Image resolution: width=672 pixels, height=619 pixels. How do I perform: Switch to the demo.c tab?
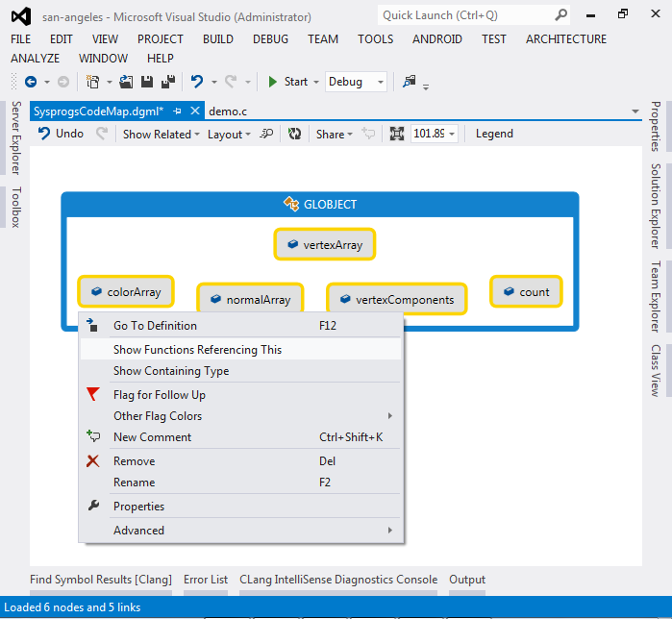pos(228,111)
